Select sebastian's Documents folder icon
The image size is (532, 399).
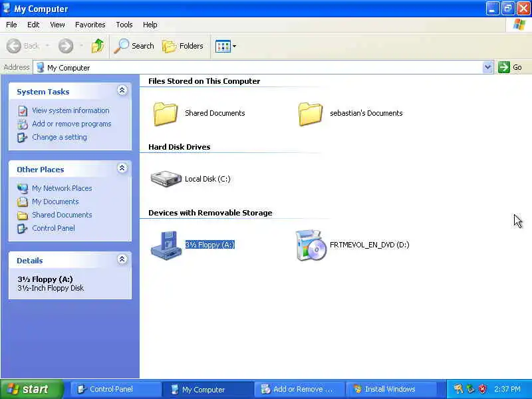(x=310, y=114)
